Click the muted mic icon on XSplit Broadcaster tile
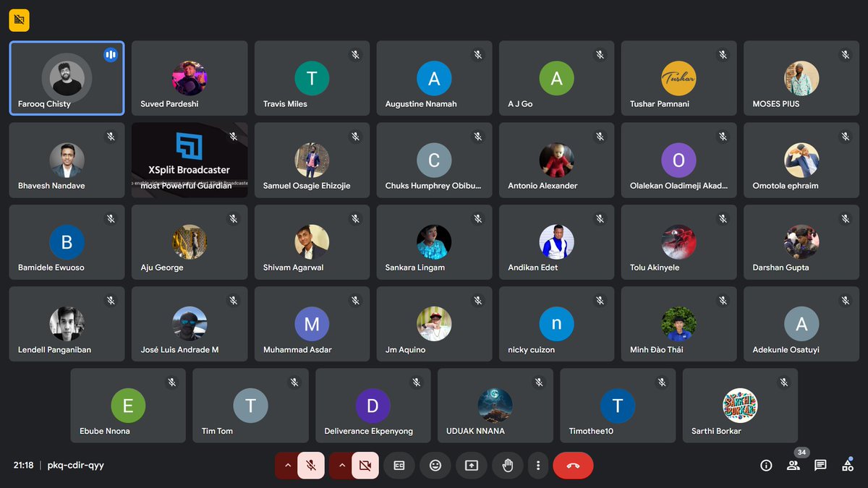 point(233,136)
